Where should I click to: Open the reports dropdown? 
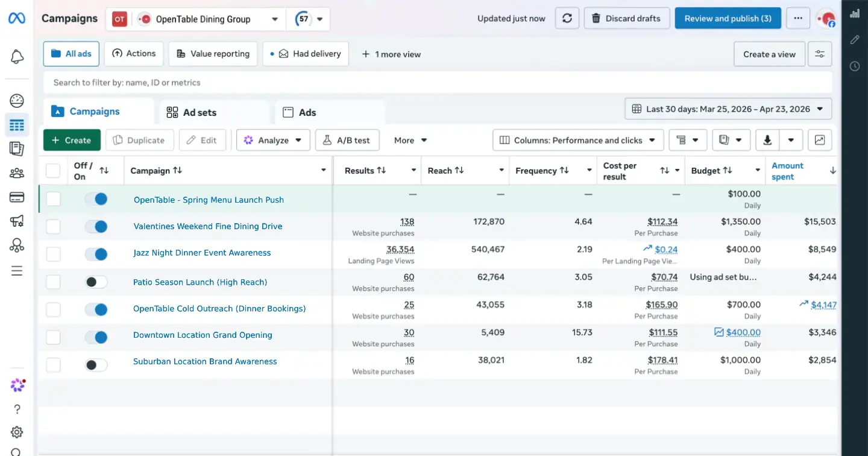tap(731, 140)
